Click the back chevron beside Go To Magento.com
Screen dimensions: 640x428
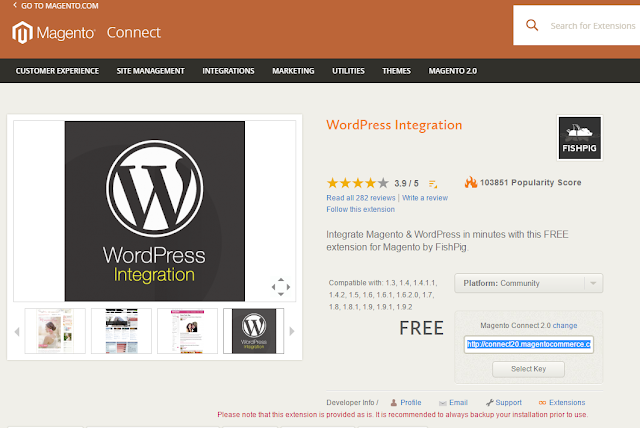coord(15,5)
